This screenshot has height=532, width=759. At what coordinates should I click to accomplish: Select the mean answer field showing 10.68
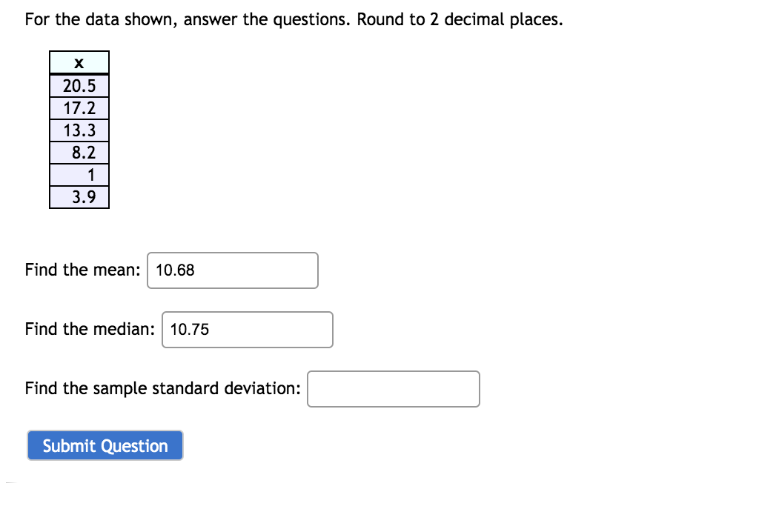point(232,270)
